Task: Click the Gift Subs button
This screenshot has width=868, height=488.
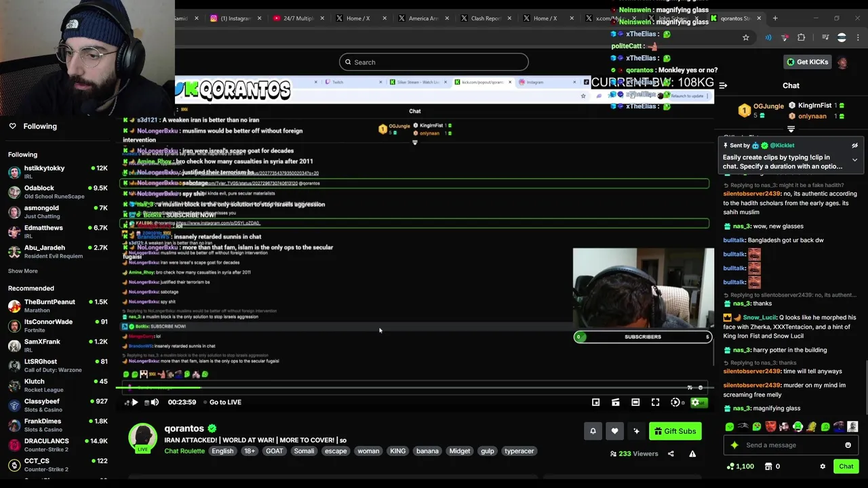Action: [x=675, y=431]
